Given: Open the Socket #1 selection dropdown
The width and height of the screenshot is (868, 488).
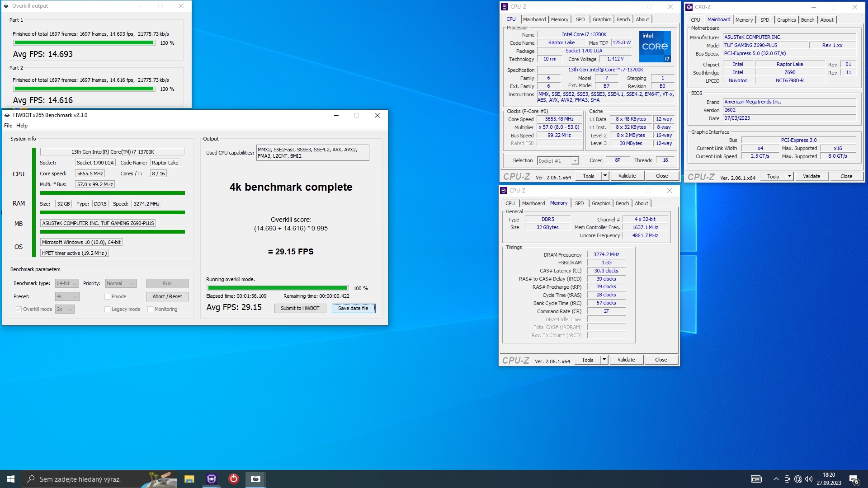Looking at the screenshot, I should (x=558, y=161).
